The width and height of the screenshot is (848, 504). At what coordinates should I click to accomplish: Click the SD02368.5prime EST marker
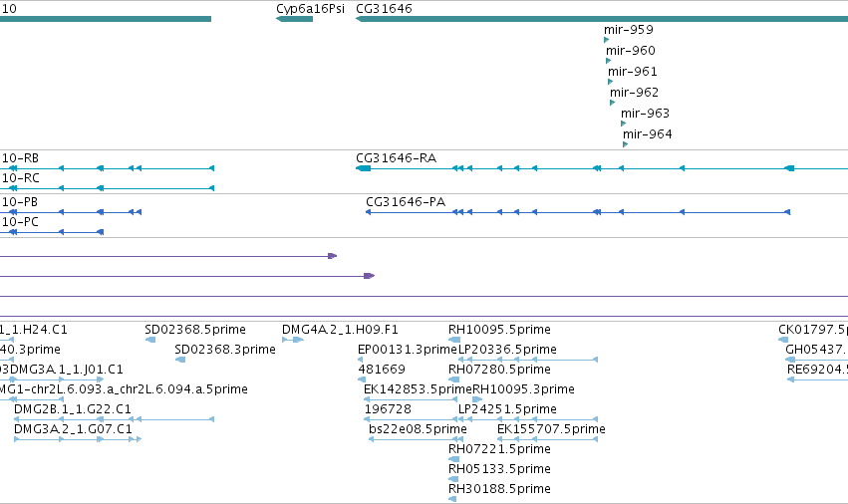coord(150,340)
